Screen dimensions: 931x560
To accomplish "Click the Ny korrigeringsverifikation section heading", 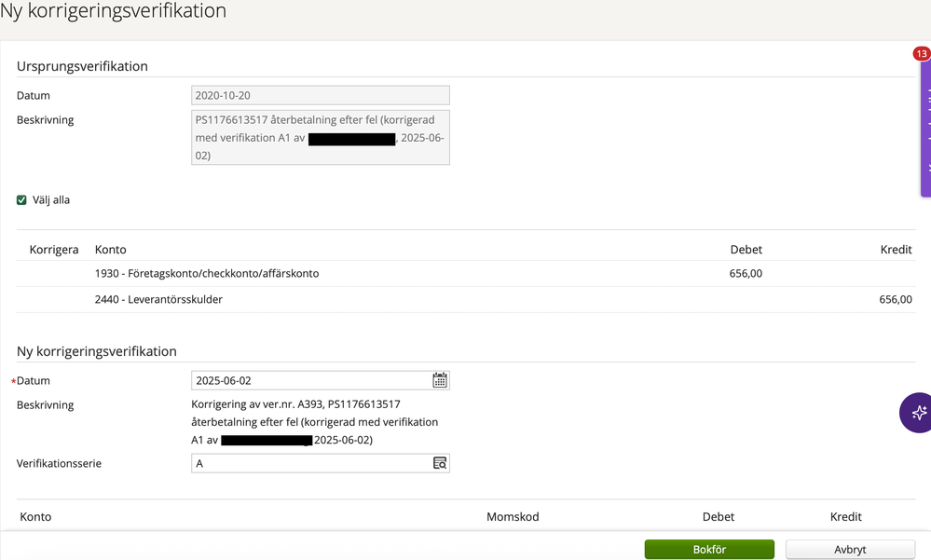I will click(x=97, y=351).
